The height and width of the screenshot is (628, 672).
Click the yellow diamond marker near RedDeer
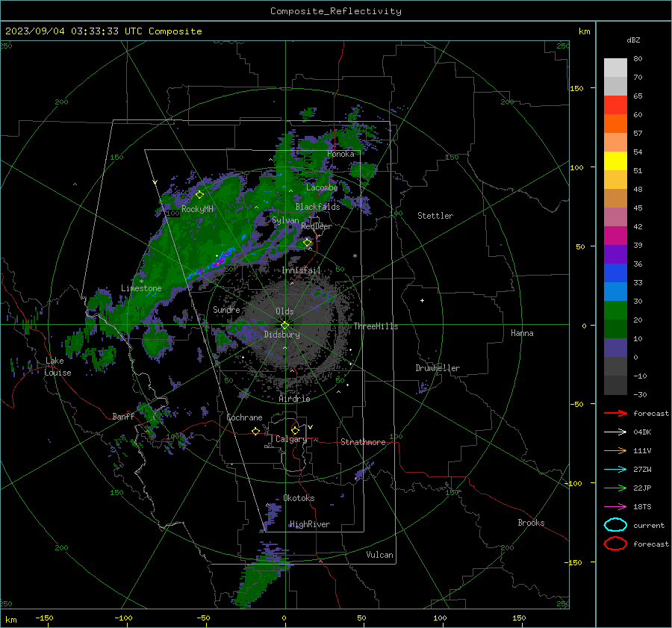pyautogui.click(x=308, y=243)
